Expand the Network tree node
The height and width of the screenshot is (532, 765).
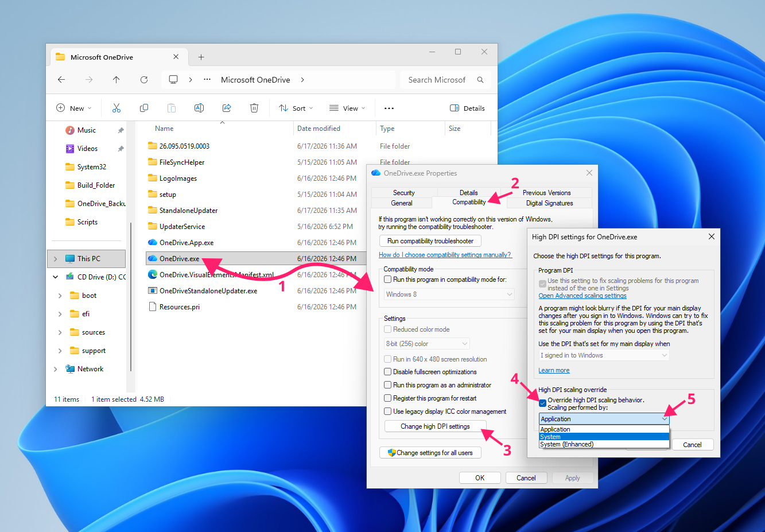[56, 369]
